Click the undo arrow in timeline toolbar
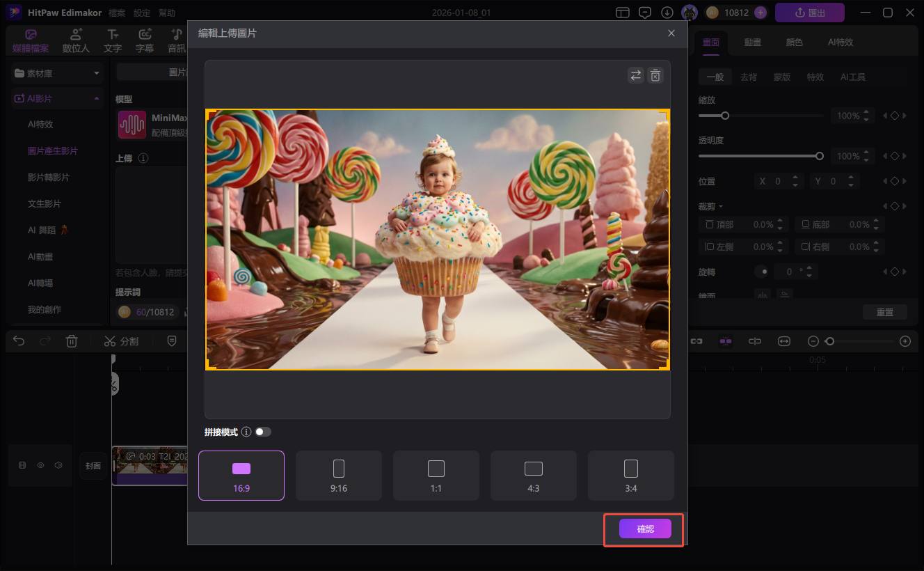 coord(19,341)
